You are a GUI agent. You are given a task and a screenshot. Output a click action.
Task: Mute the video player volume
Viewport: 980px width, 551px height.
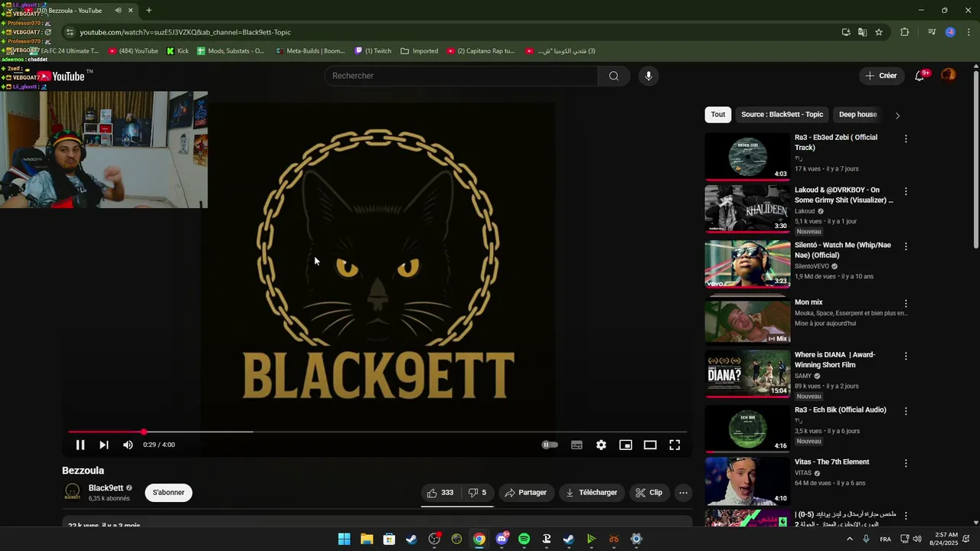[128, 445]
